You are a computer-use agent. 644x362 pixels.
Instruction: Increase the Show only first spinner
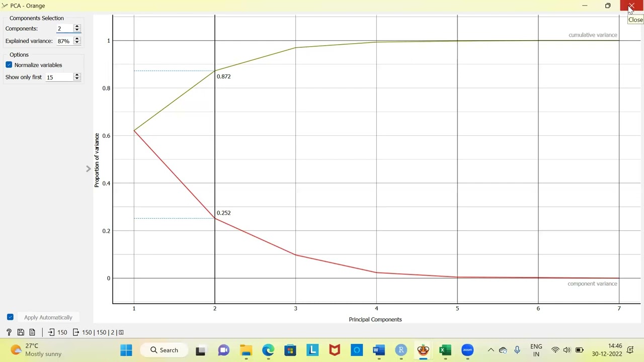(77, 75)
